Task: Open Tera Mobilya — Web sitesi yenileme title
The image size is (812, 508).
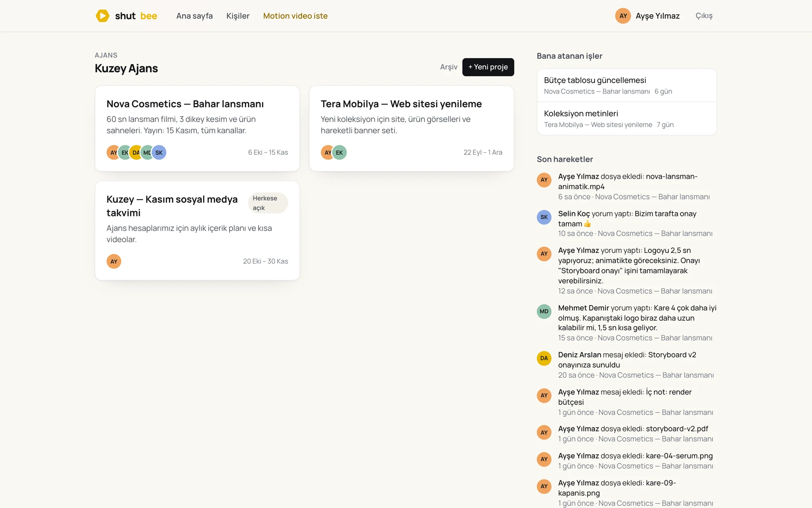Action: pos(401,104)
